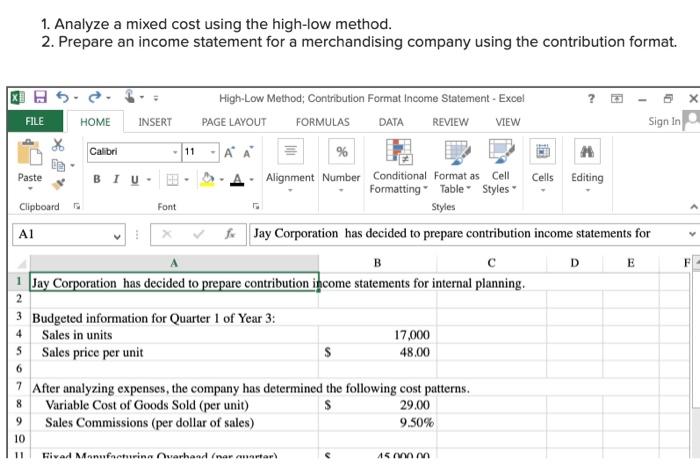Open the Clipboard dialog launcher
This screenshot has width=700, height=474.
pos(77,206)
